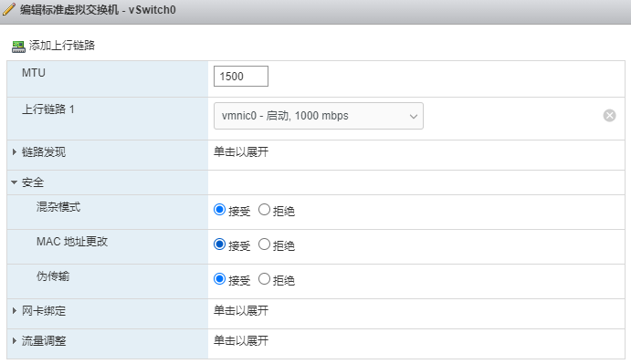
Task: Click the add uplink network card icon
Action: (x=18, y=47)
